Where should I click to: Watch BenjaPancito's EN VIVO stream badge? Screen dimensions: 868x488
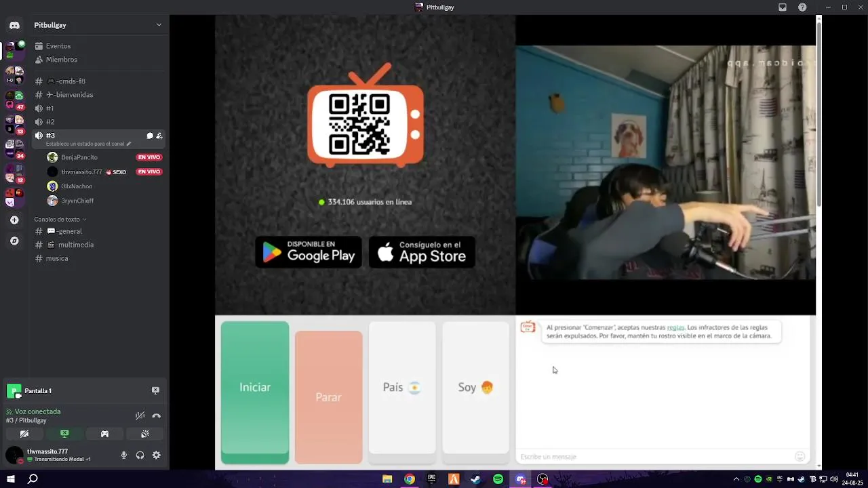click(149, 157)
